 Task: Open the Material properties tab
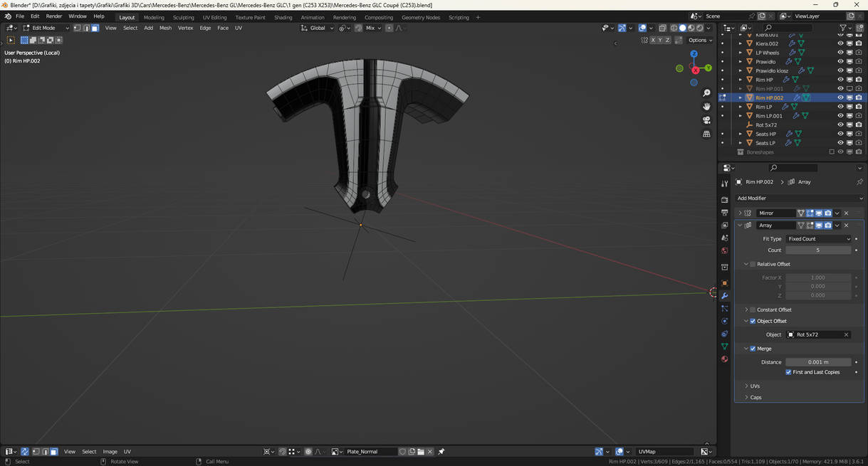[725, 359]
